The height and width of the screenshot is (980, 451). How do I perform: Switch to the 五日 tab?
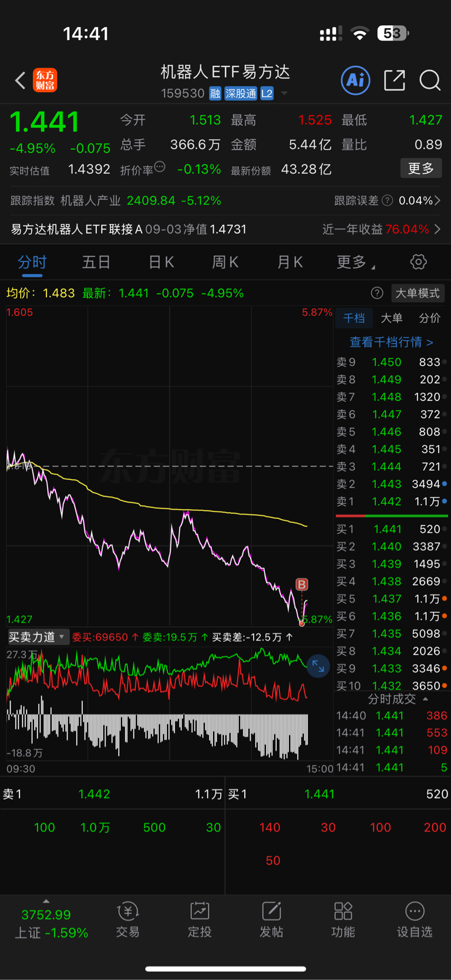(96, 262)
